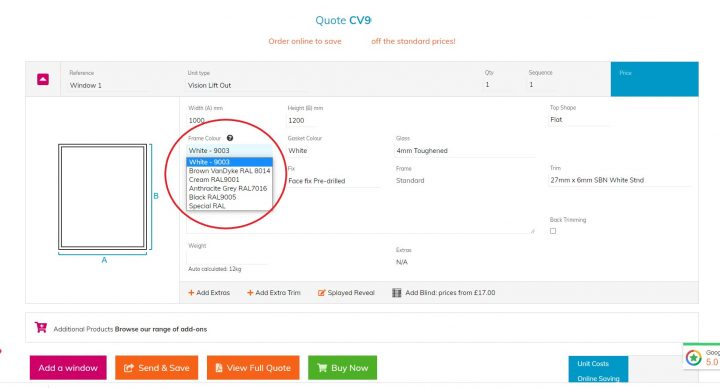Screen dimensions: 720x388
Task: Open the Frame Colour help question mark
Action: [230, 138]
